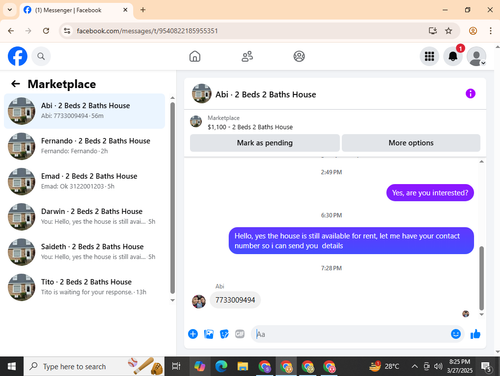Open more actions plus icon in composer
This screenshot has width=500, height=376.
click(x=193, y=334)
